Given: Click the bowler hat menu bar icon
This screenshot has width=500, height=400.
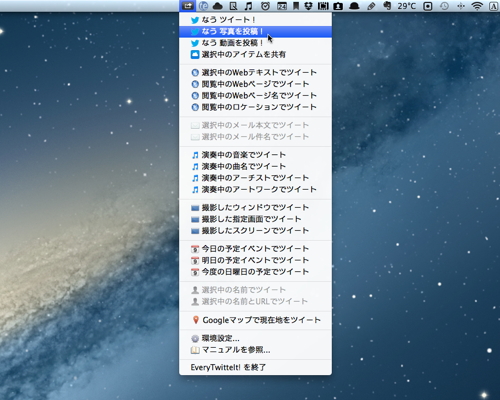Looking at the screenshot, I should pos(354,6).
